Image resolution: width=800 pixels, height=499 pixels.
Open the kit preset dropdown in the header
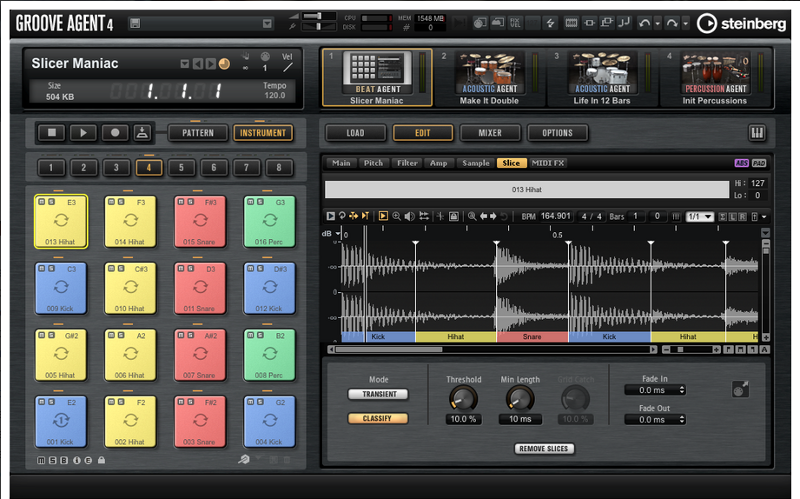[x=267, y=23]
